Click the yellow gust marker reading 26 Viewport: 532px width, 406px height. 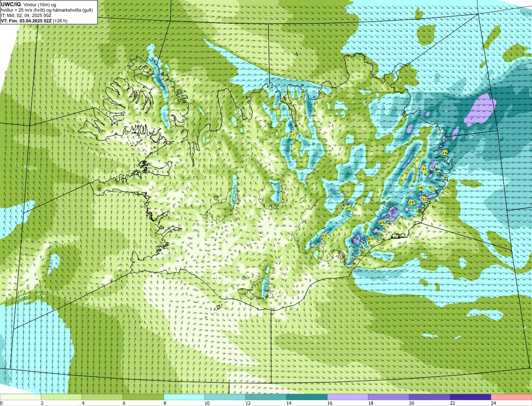444,153
